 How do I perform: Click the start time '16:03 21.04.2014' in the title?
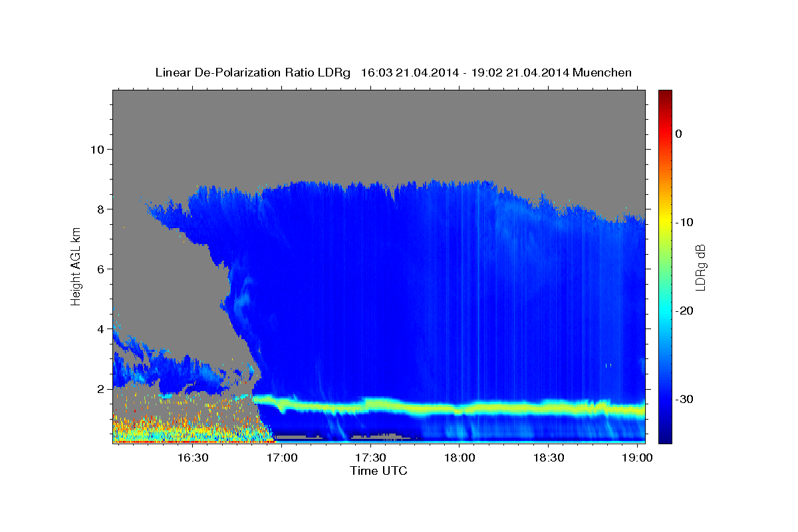410,72
